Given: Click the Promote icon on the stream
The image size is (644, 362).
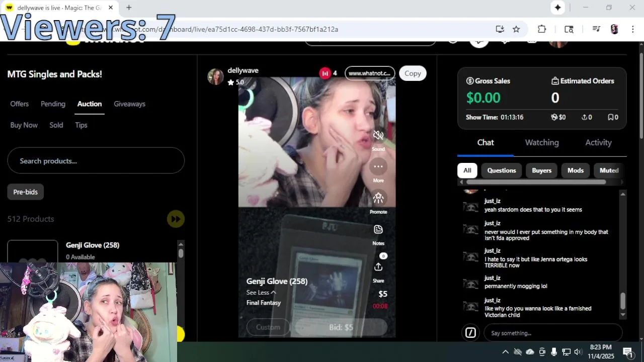Looking at the screenshot, I should pyautogui.click(x=378, y=198).
